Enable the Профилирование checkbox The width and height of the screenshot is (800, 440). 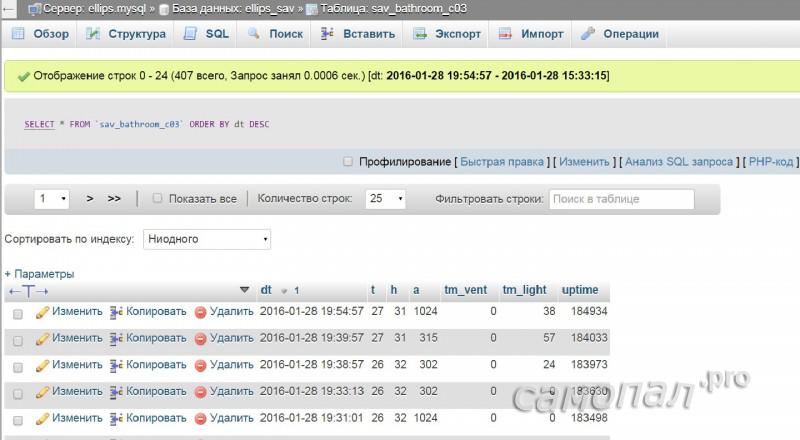tap(348, 161)
